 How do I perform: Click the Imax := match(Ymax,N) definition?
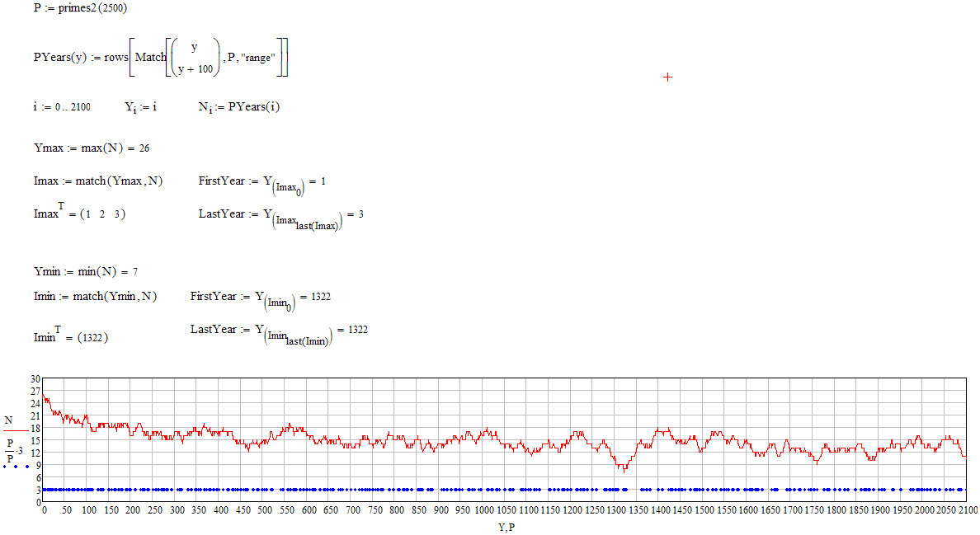click(x=98, y=181)
